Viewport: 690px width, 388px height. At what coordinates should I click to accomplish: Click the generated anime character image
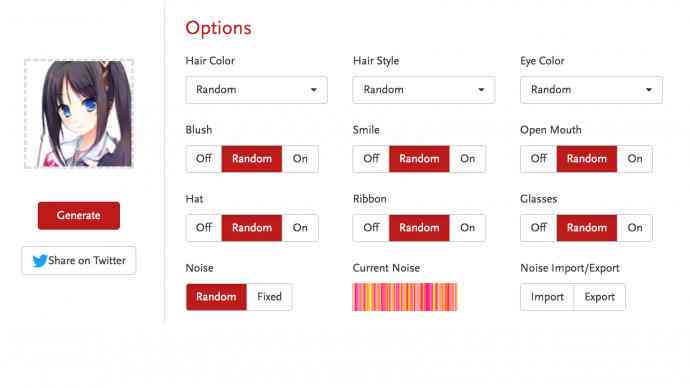click(x=79, y=113)
